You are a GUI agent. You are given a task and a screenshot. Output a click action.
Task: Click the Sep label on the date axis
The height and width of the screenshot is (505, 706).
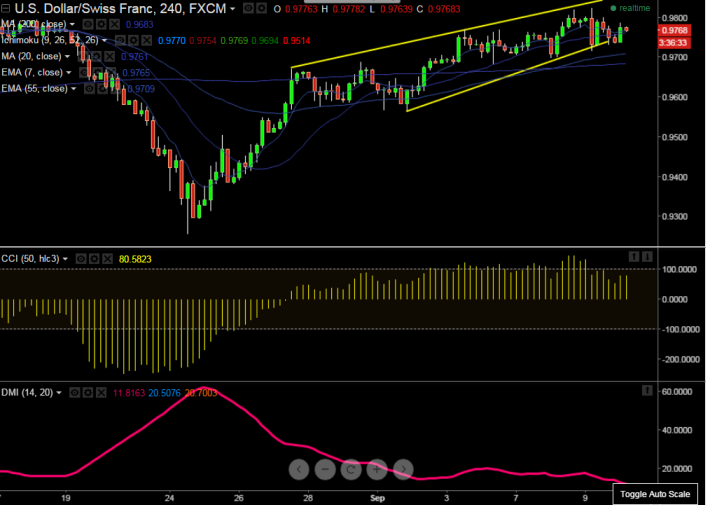pos(377,498)
